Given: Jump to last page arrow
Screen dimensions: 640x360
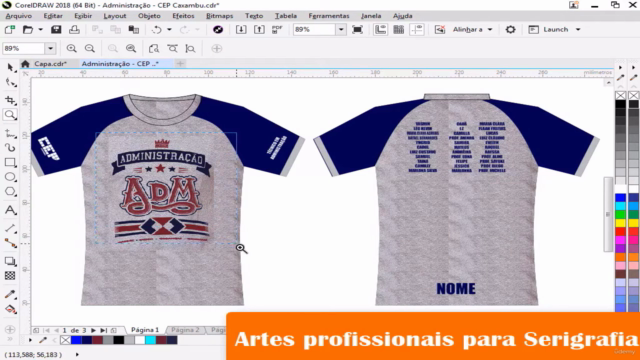Looking at the screenshot, I should (x=104, y=330).
